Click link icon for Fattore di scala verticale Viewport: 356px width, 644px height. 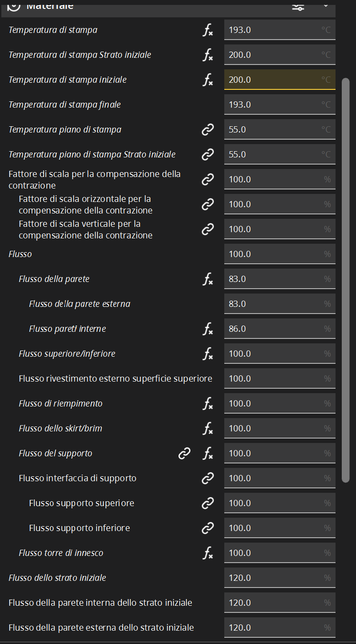[x=207, y=229]
